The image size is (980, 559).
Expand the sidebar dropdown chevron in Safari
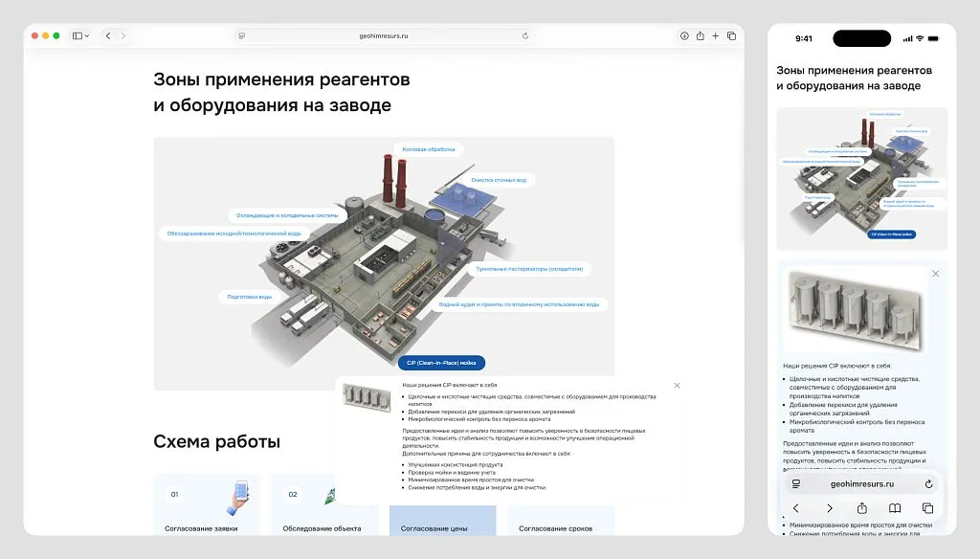86,35
